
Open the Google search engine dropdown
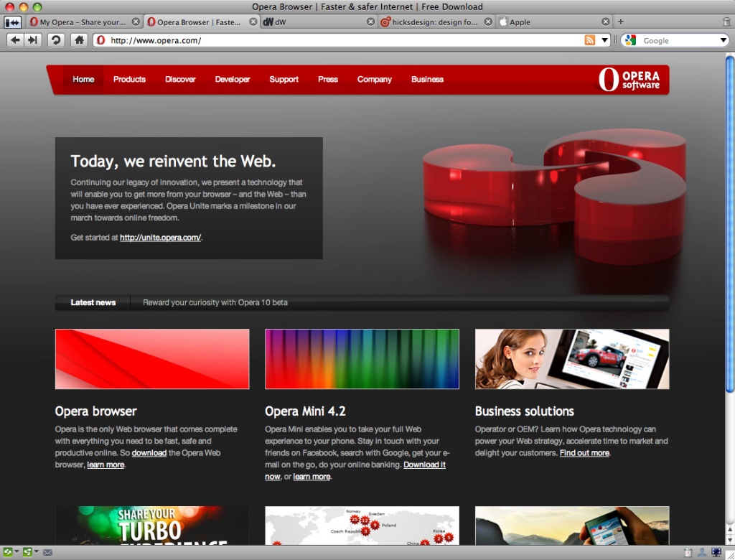(724, 41)
